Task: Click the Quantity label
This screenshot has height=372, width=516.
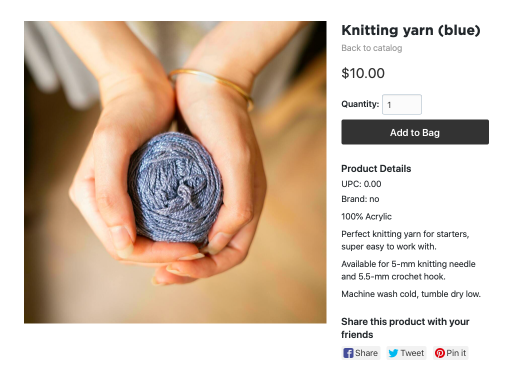Action: pyautogui.click(x=360, y=104)
